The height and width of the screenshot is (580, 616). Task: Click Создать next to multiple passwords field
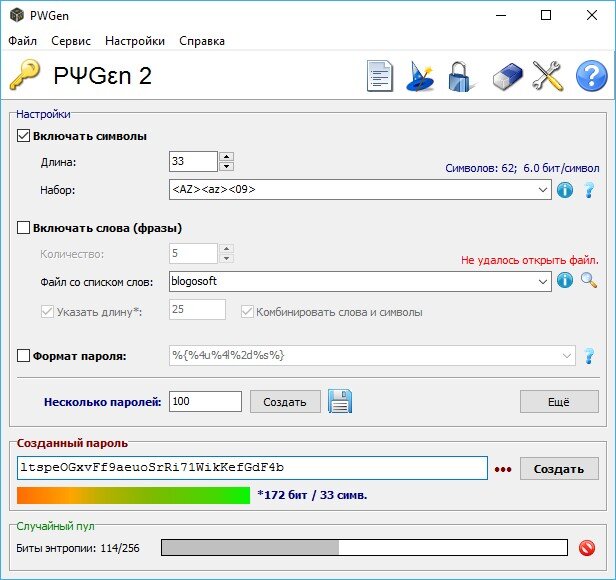tap(285, 402)
